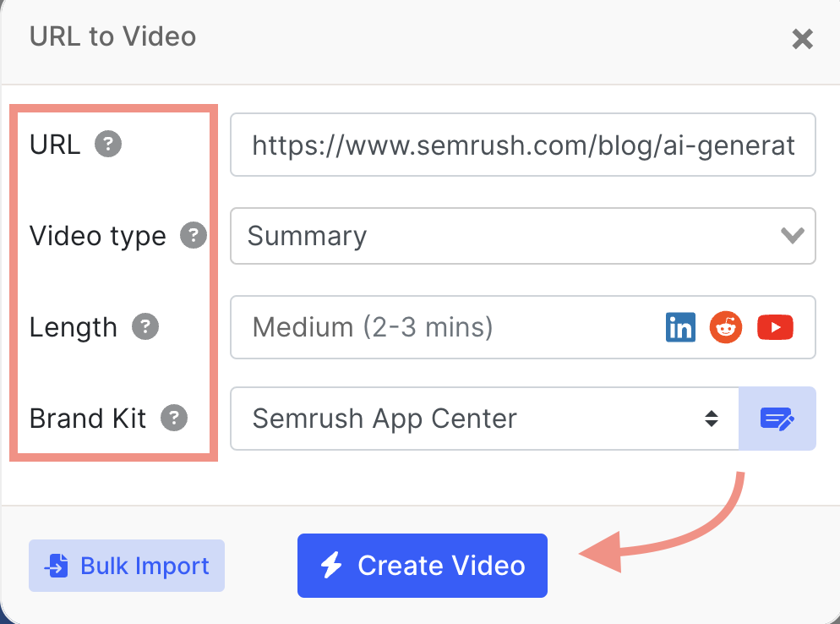Click inside the URL input field

coord(522,145)
